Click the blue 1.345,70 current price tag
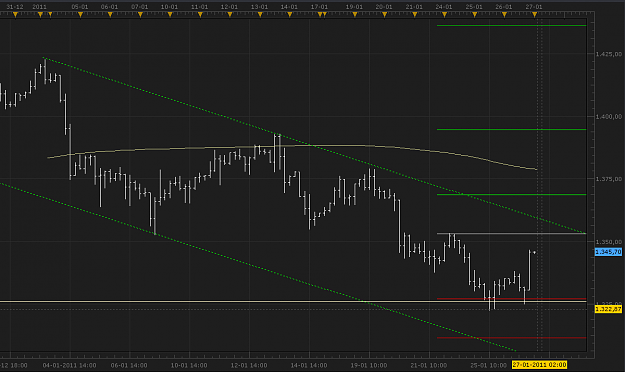The width and height of the screenshot is (625, 372). coord(608,252)
